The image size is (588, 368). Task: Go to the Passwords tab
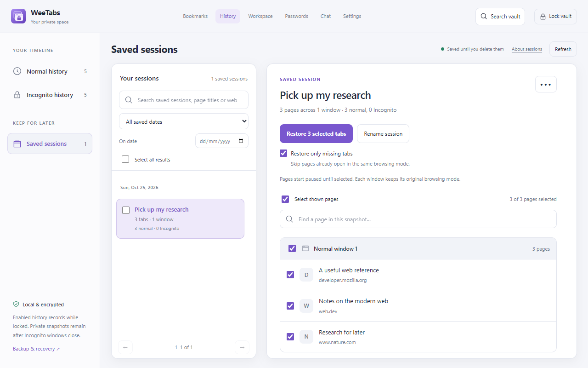pyautogui.click(x=296, y=16)
